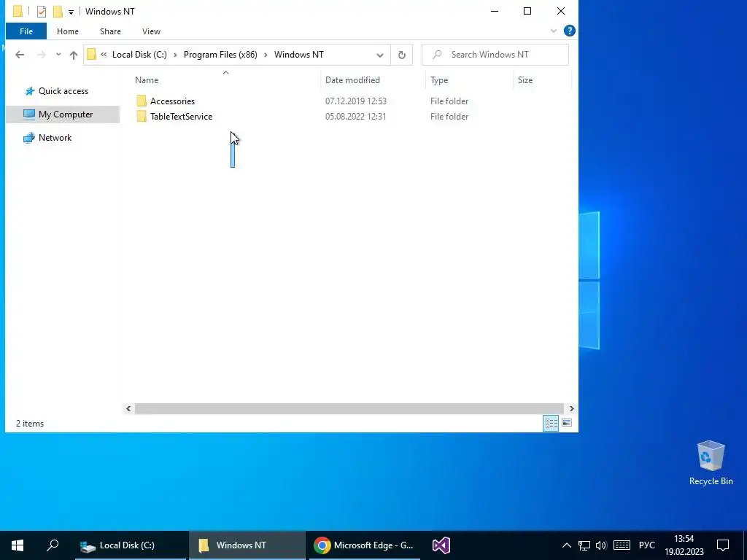Switch to the View ribbon tab
Image resolution: width=747 pixels, height=560 pixels.
(151, 31)
